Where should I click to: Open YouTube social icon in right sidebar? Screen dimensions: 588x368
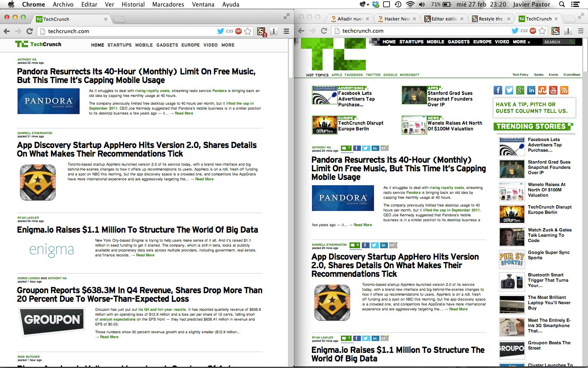click(553, 90)
